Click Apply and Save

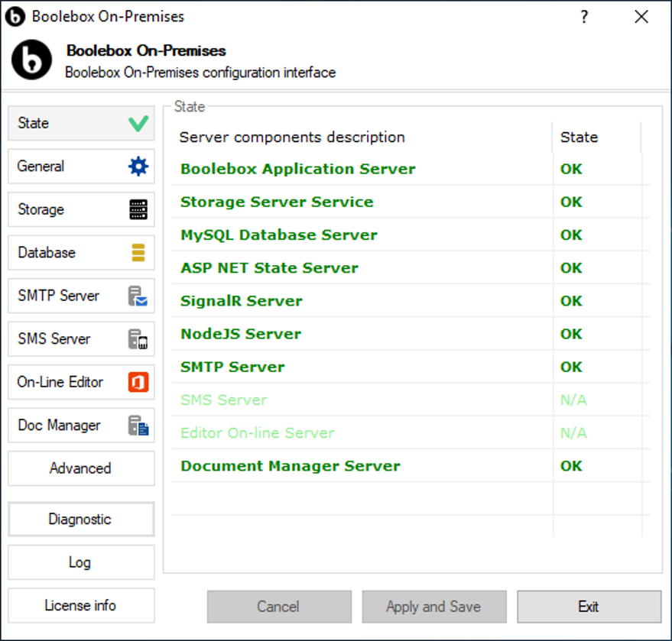434,607
